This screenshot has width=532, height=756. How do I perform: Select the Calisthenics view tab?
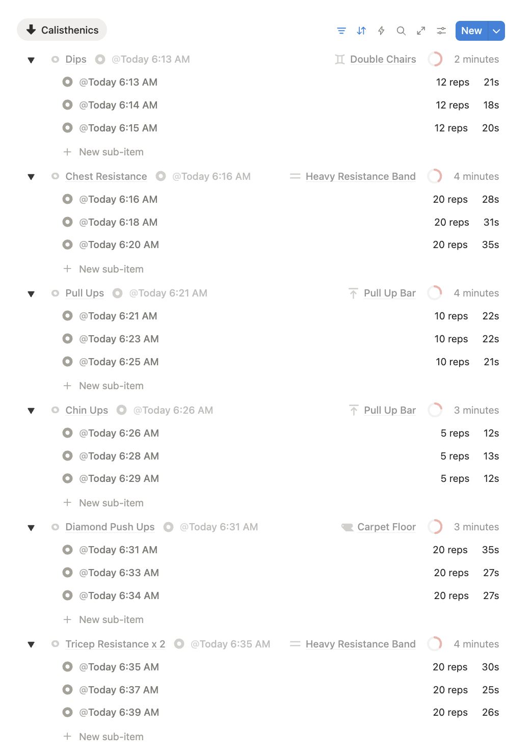pyautogui.click(x=62, y=30)
